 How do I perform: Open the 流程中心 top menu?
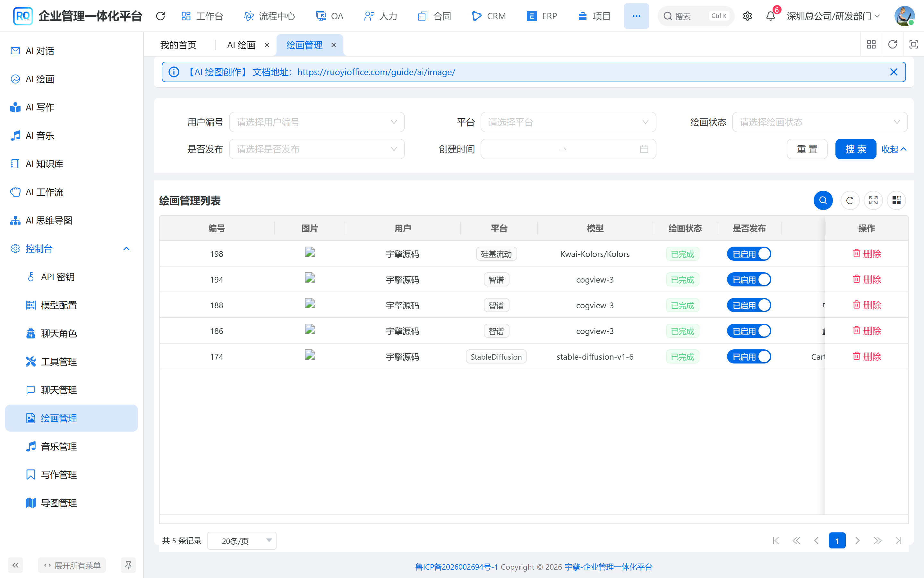click(x=269, y=16)
